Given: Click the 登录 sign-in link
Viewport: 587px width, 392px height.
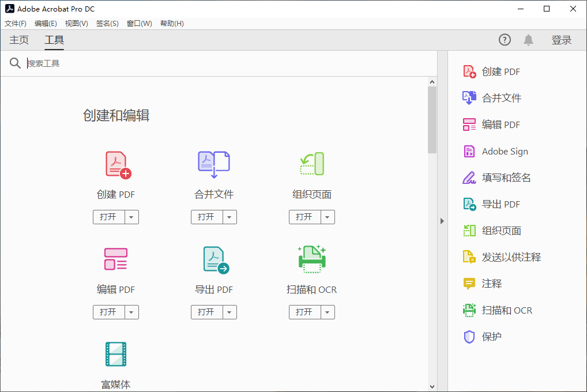Looking at the screenshot, I should point(561,40).
